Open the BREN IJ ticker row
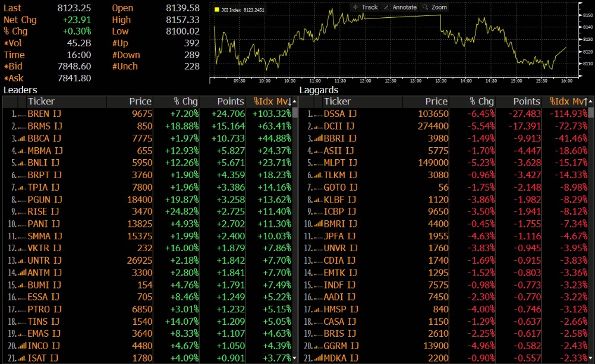This screenshot has width=595, height=364. [45, 113]
